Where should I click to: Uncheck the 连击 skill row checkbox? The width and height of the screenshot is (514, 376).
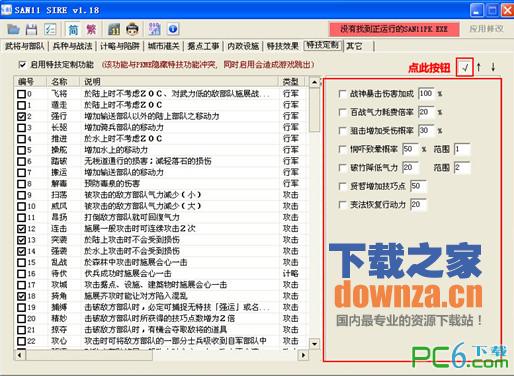(21, 229)
